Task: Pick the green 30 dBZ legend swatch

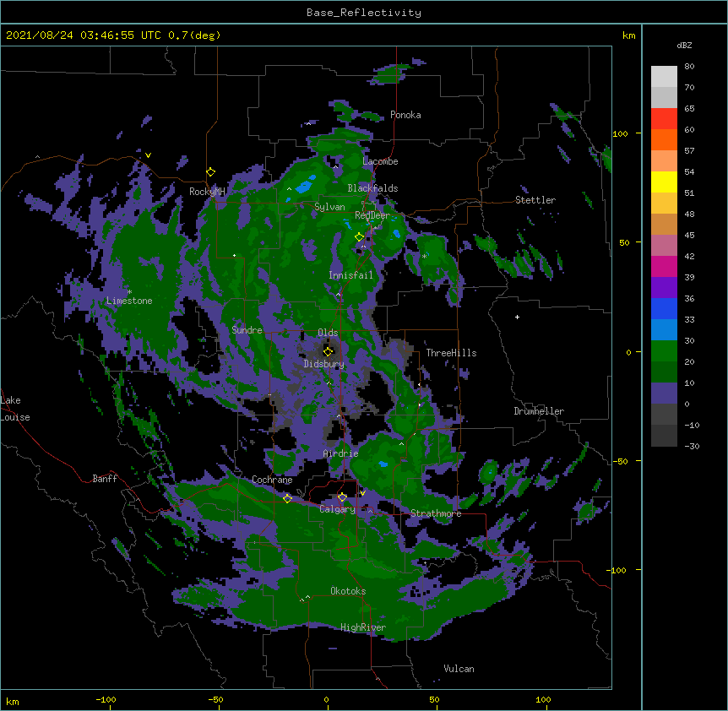Action: click(x=664, y=351)
